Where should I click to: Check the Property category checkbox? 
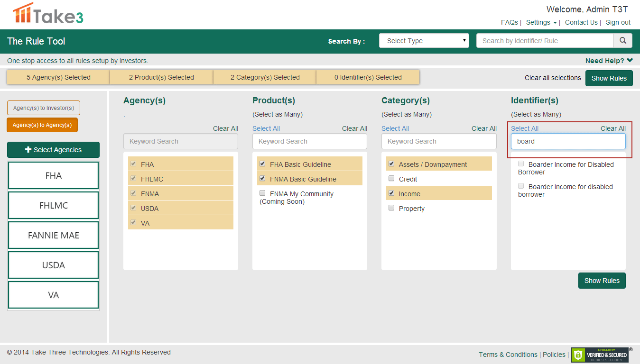pos(391,208)
